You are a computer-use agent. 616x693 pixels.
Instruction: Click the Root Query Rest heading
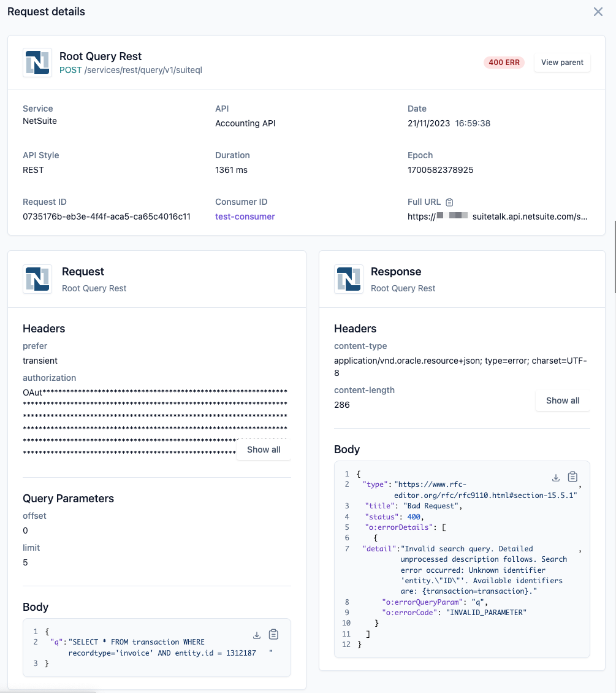click(x=101, y=56)
